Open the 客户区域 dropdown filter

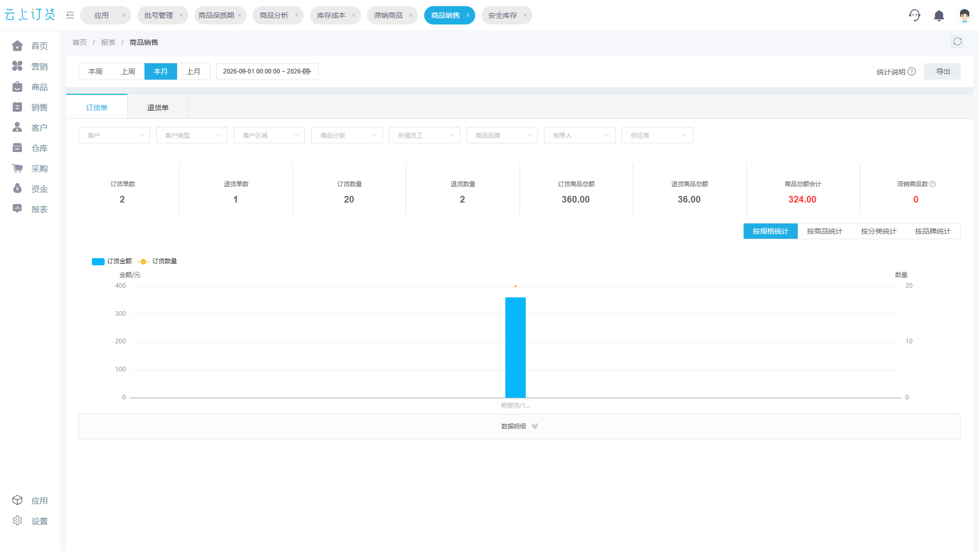pos(269,135)
